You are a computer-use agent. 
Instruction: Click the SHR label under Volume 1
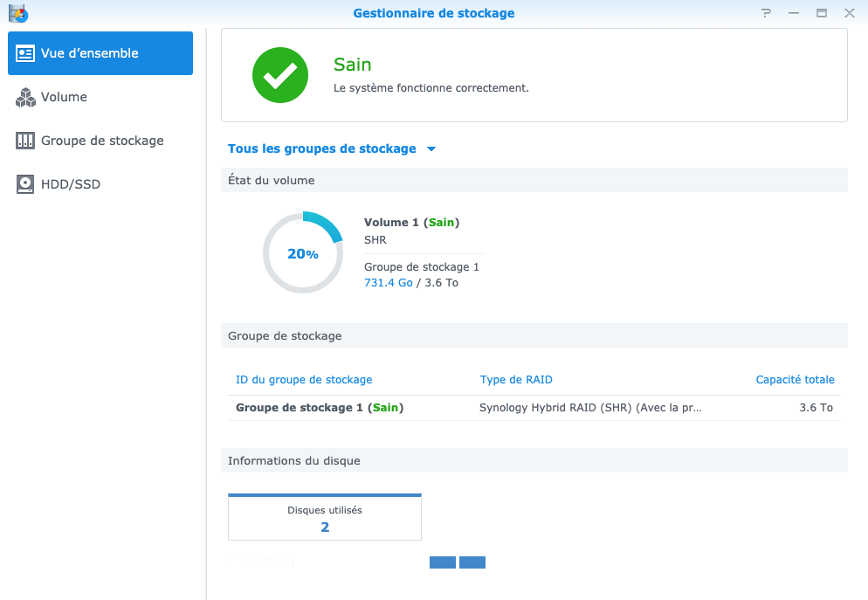coord(375,240)
